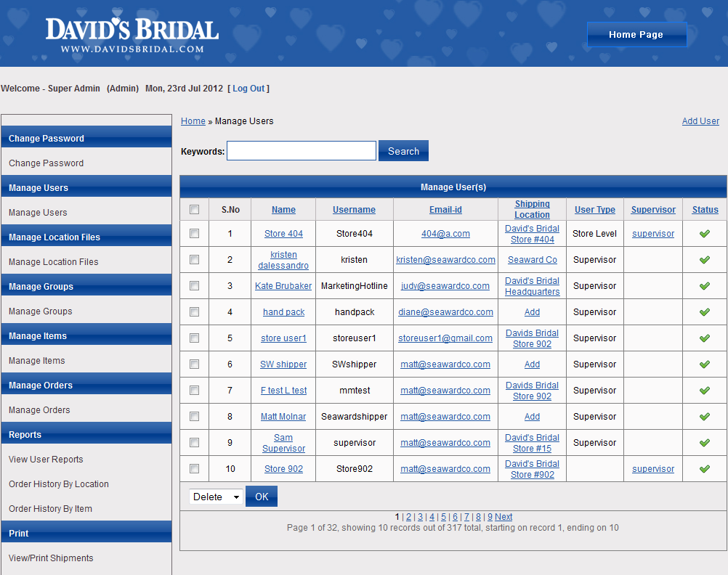This screenshot has height=575, width=728.
Task: Click Add location for hand pack
Action: [x=532, y=312]
